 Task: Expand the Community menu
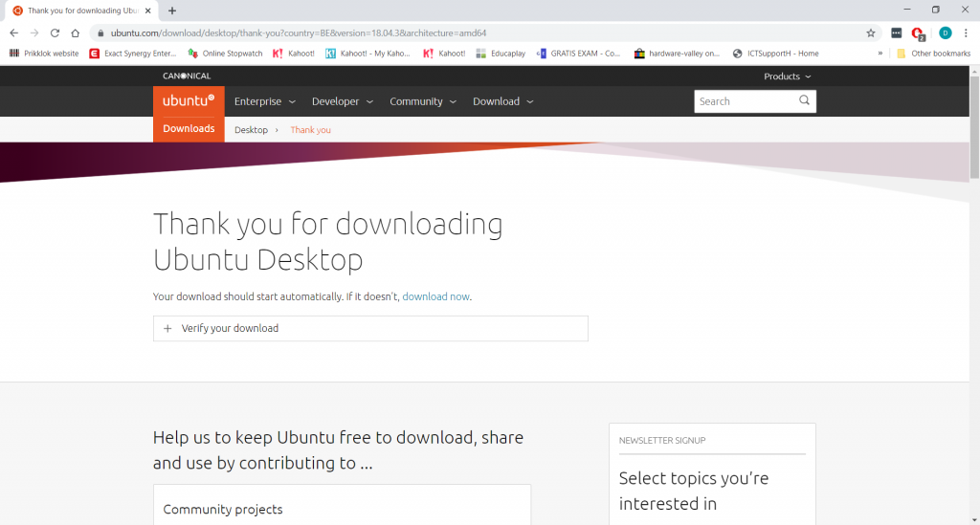(423, 101)
